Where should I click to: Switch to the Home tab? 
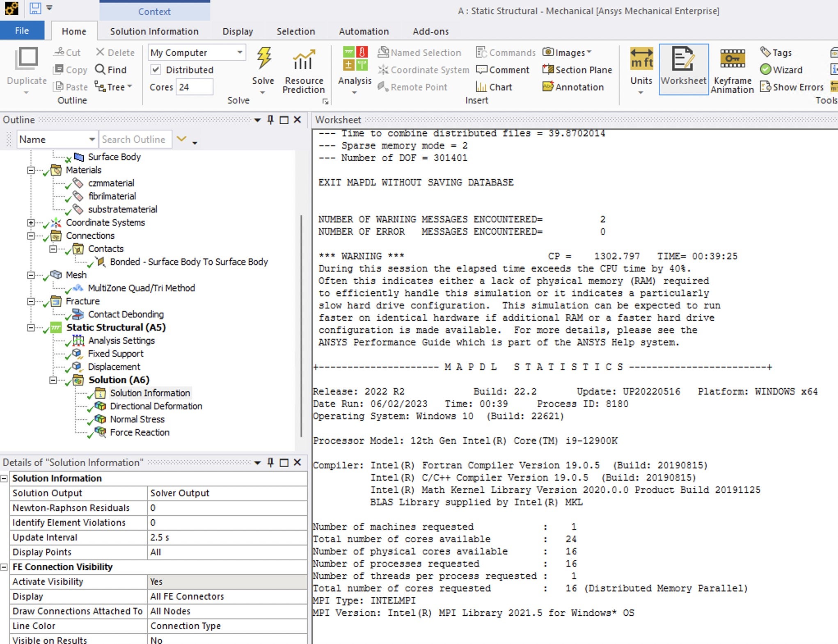click(x=74, y=31)
